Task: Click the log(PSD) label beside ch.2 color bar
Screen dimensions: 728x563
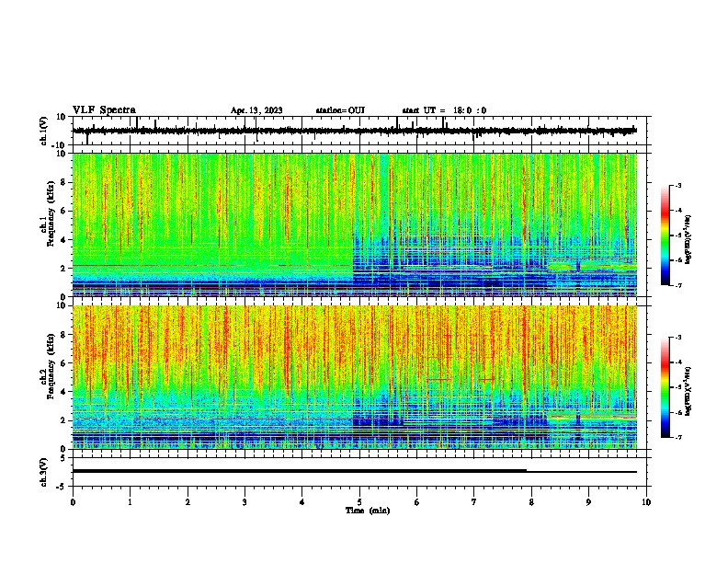Action: [x=688, y=391]
